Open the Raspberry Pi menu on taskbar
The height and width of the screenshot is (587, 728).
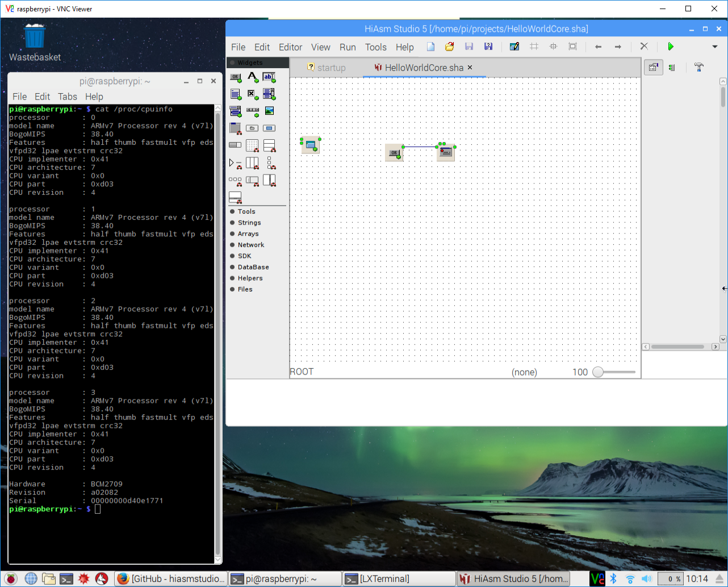pyautogui.click(x=11, y=578)
